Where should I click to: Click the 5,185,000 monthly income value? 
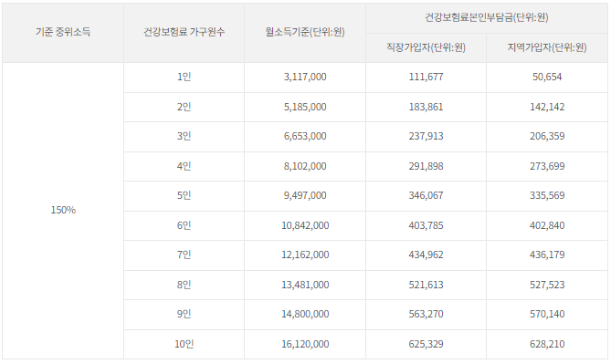tap(305, 107)
